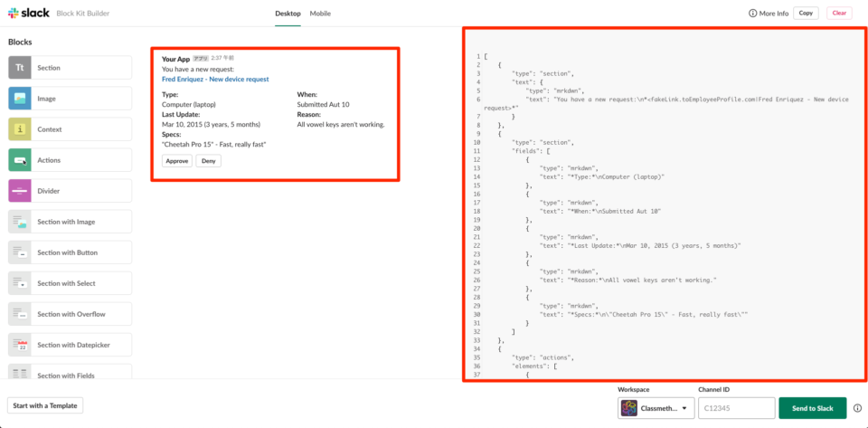This screenshot has width=868, height=428.
Task: Click preview text 'Mar 10, 2015 (3 years, 5 months)'
Action: tap(211, 125)
